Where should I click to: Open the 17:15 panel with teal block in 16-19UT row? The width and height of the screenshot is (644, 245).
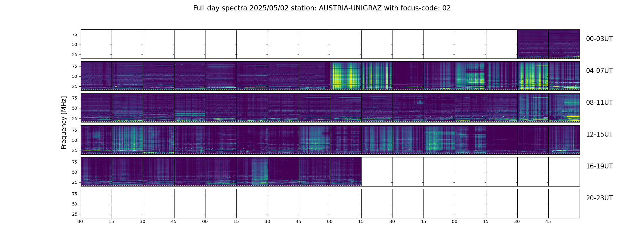[252, 171]
